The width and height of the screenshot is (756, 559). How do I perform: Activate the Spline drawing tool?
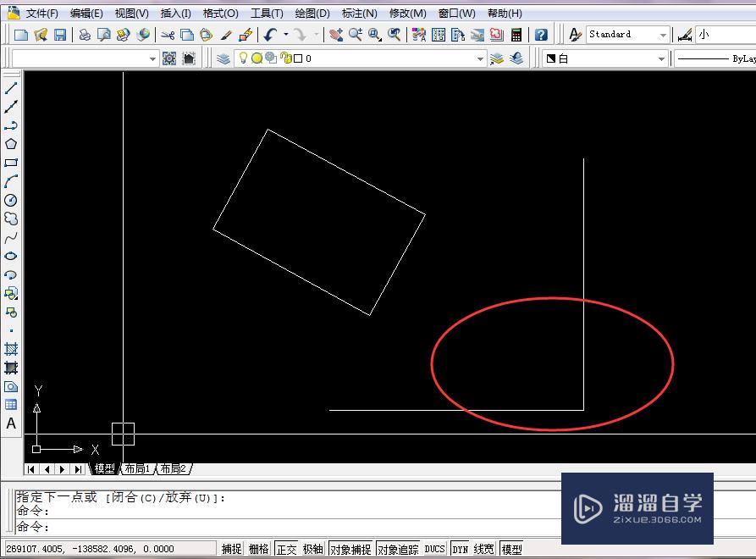10,237
